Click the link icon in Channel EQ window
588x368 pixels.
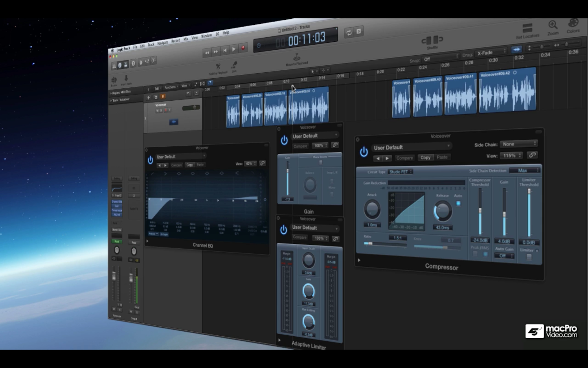263,163
